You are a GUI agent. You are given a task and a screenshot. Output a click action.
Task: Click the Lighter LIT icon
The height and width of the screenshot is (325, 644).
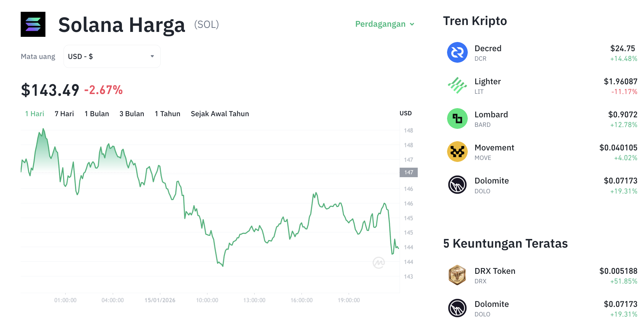(x=457, y=85)
